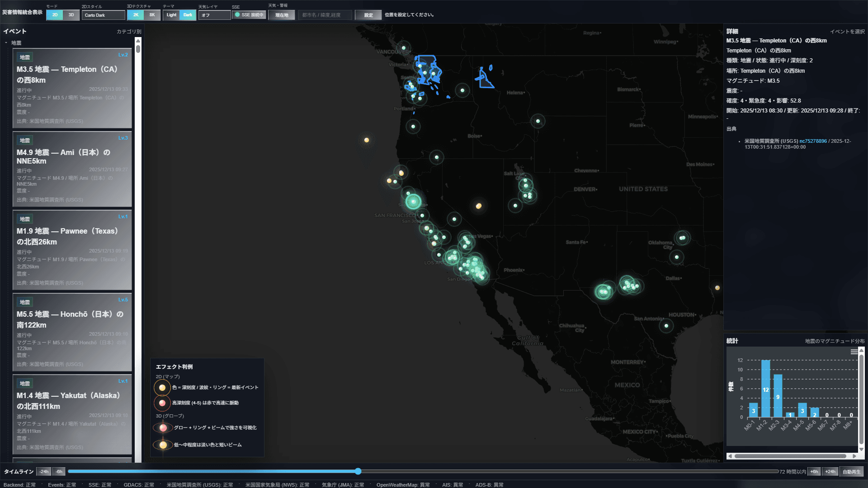Switch theme to Dark
The height and width of the screenshot is (488, 868).
188,15
